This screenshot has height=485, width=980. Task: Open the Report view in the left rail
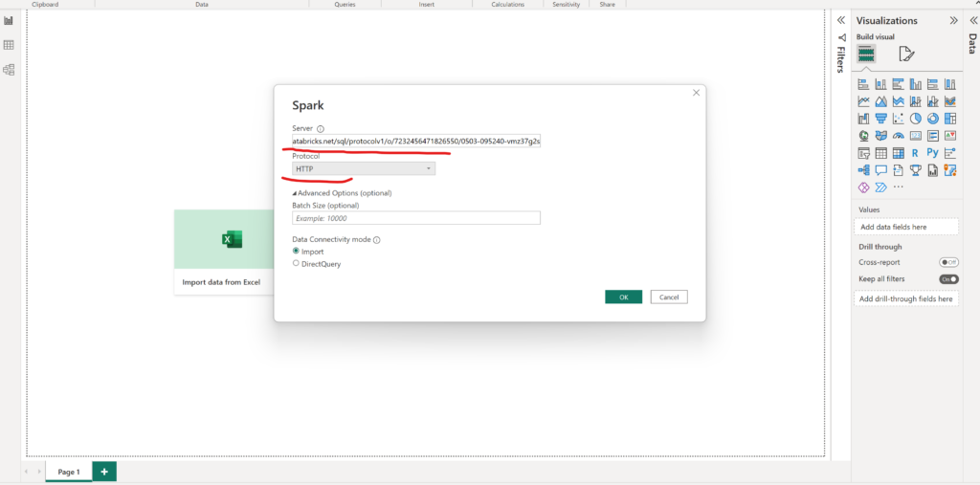click(x=9, y=21)
